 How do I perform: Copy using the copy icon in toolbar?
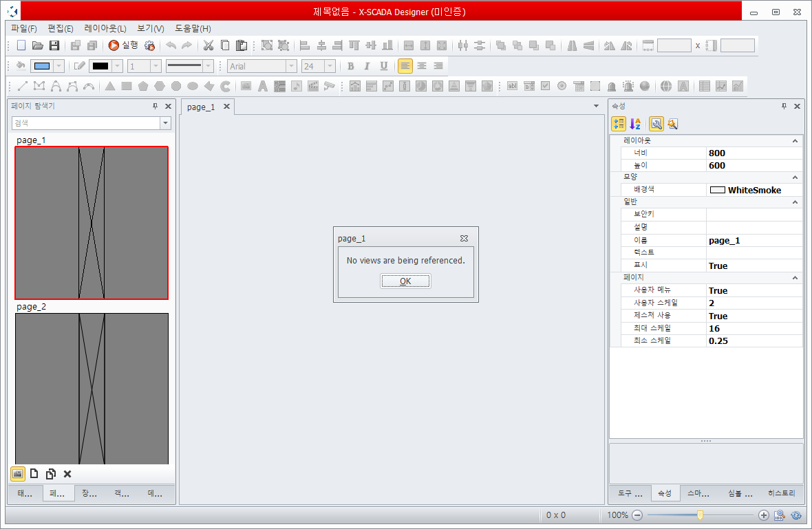[225, 45]
